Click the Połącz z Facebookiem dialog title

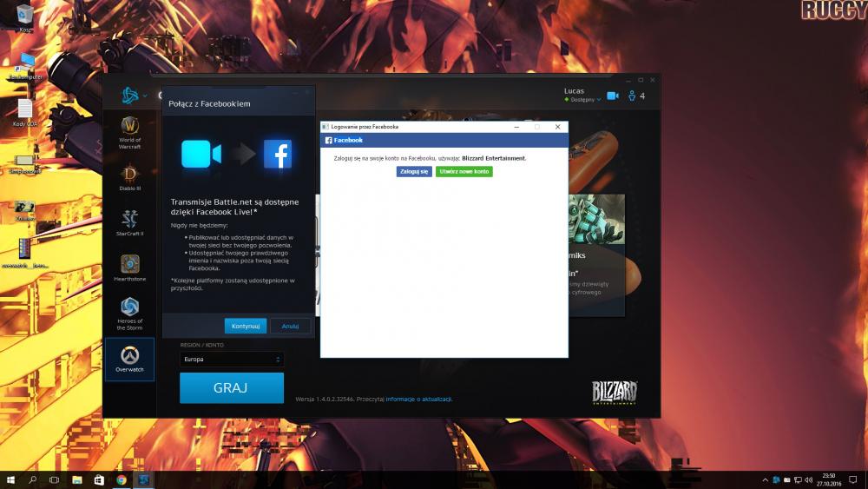tap(209, 103)
